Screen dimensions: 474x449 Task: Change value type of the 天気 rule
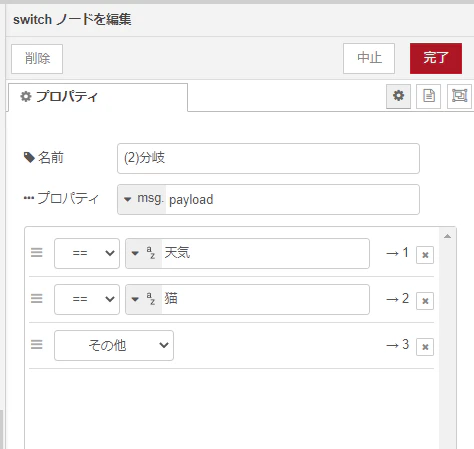pyautogui.click(x=144, y=253)
